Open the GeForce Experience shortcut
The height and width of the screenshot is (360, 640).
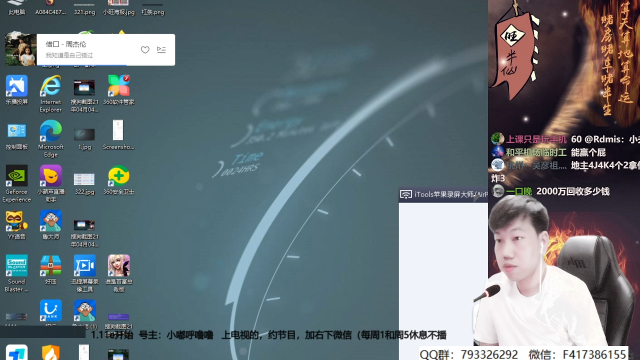pos(17,184)
